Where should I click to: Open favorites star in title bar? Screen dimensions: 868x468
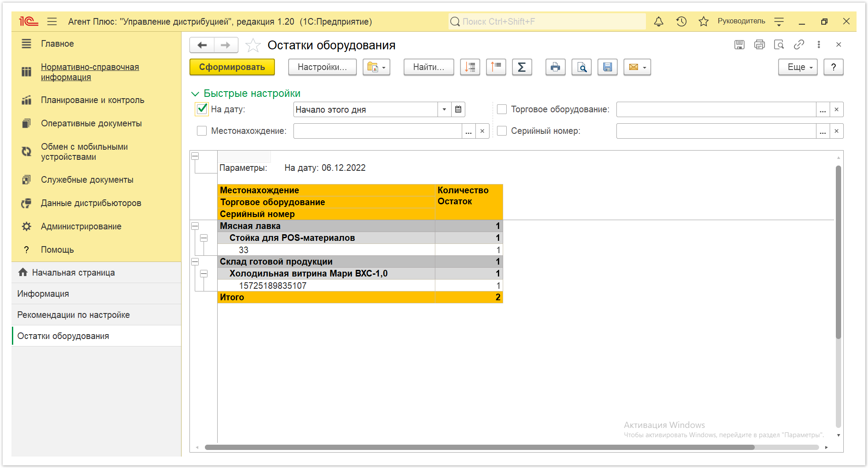click(x=703, y=21)
